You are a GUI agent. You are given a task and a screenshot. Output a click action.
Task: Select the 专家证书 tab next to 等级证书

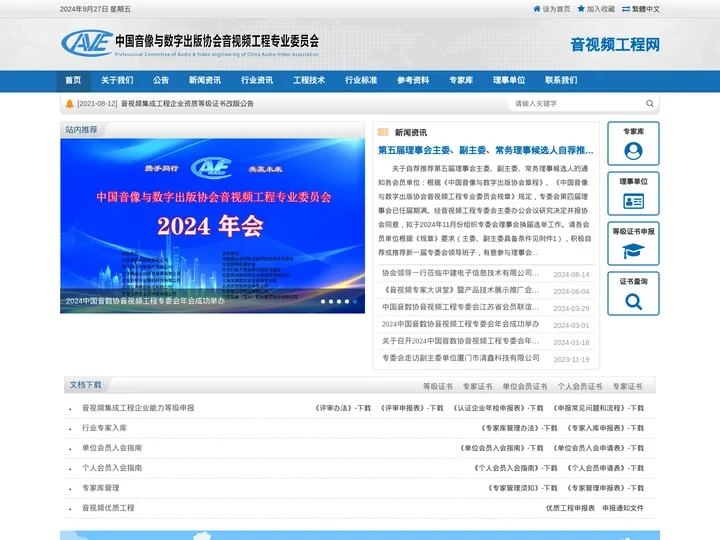pyautogui.click(x=477, y=387)
